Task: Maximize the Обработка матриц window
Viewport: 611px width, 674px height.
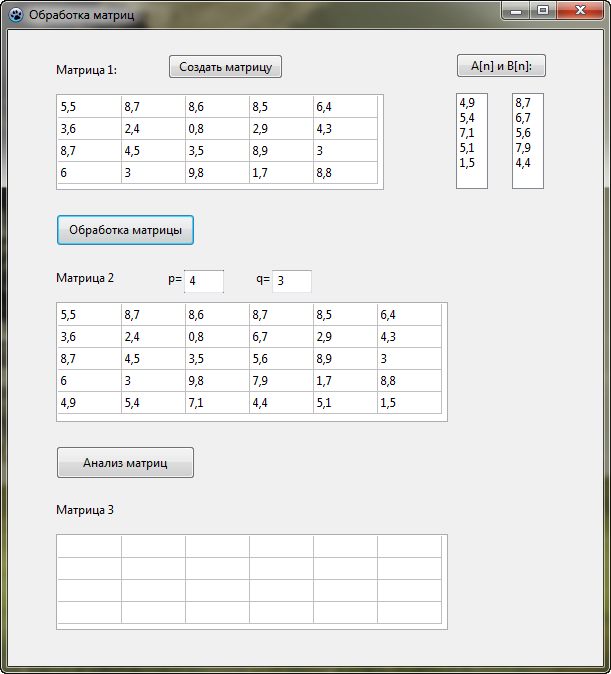Action: coord(543,10)
